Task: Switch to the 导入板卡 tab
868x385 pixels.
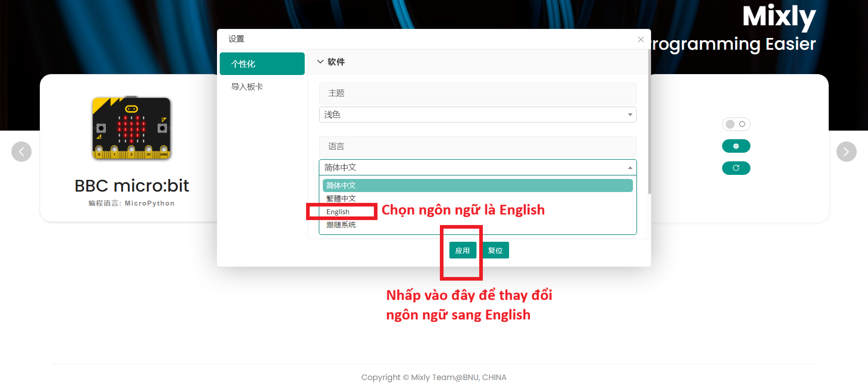Action: click(247, 87)
